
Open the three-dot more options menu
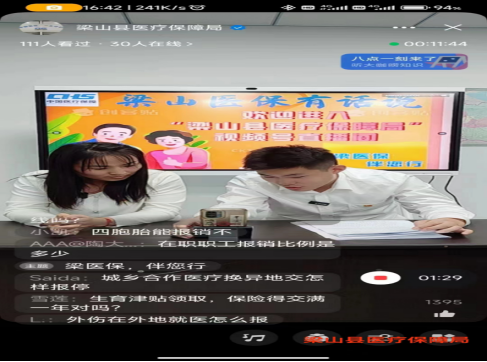(404, 27)
